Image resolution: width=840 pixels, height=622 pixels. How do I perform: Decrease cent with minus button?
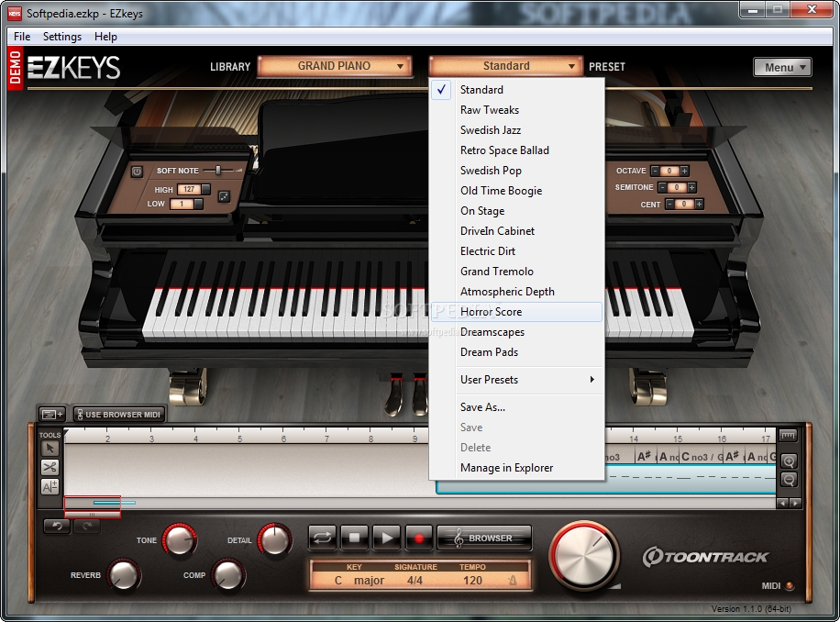[x=669, y=204]
